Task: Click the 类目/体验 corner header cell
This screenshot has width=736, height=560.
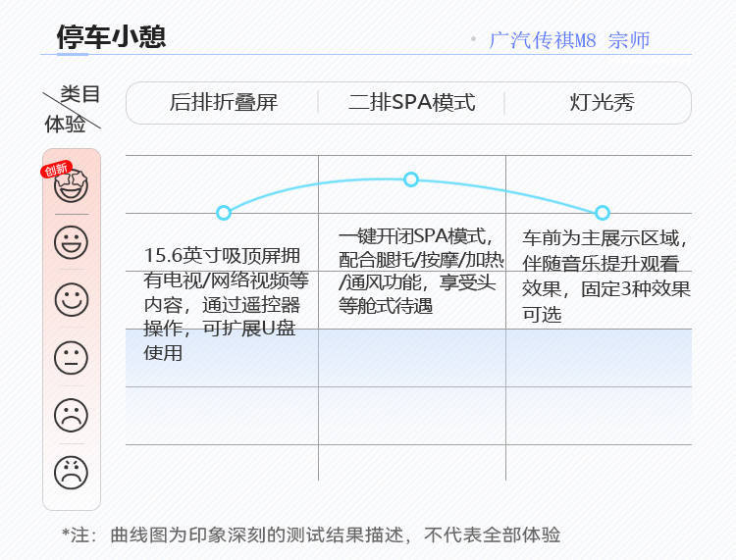Action: pyautogui.click(x=72, y=109)
